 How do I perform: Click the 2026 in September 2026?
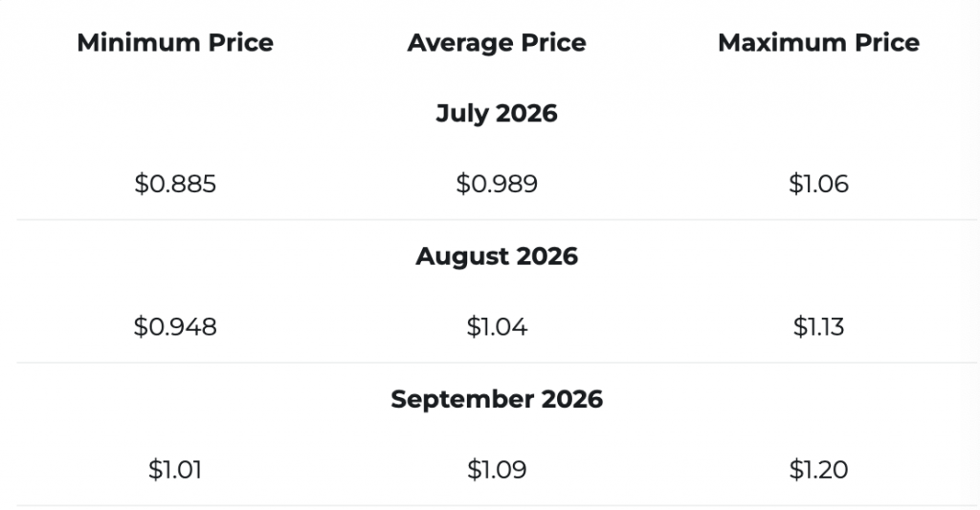click(572, 399)
